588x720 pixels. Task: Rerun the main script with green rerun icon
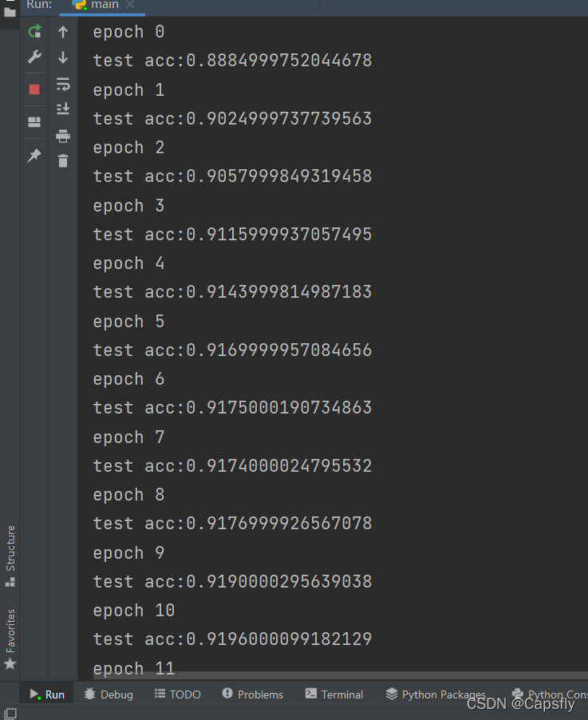[x=34, y=31]
